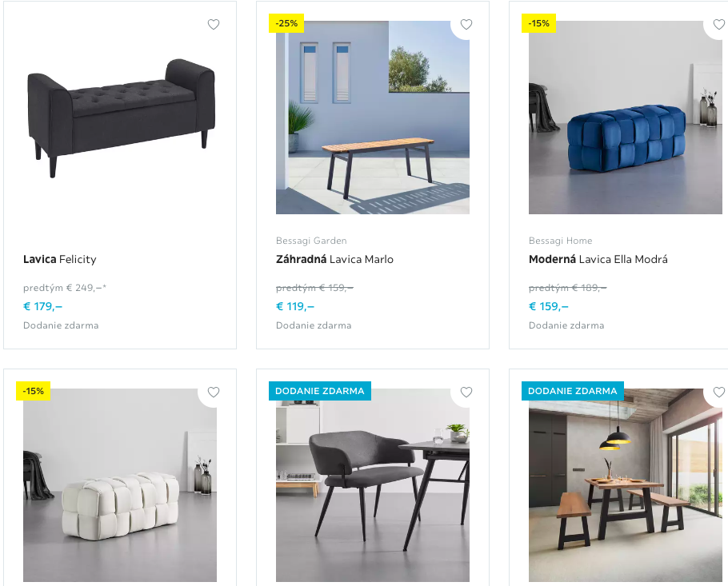Viewport: 728px width, 586px height.
Task: Open Záhradná Lavica Marlo product link
Action: tap(334, 259)
